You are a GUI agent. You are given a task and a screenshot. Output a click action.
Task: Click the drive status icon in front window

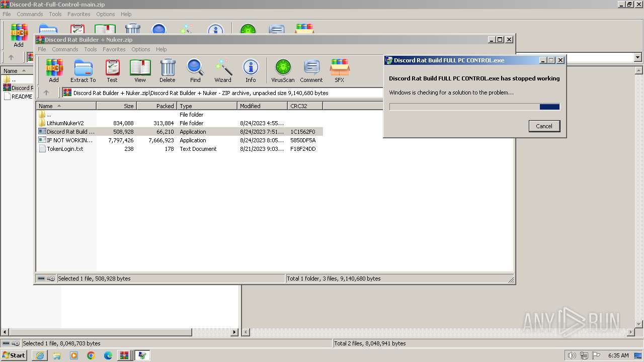point(41,279)
